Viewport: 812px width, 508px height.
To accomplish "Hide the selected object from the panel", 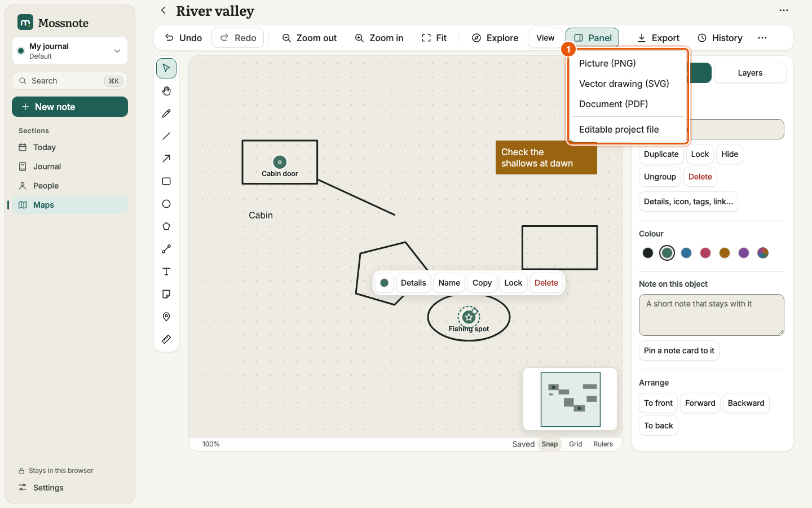I will [730, 154].
